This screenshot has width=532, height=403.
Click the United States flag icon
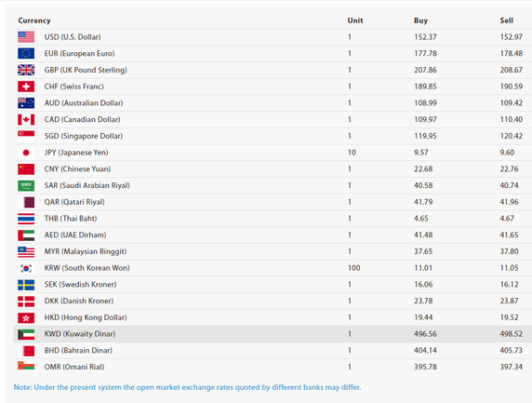pos(26,37)
